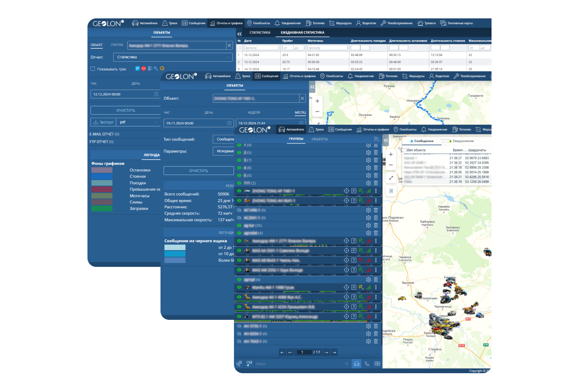Screen dimensions: 579x392
Task: Click satellite icon on МАЗ АВ 8643-1 row
Action: point(361,261)
